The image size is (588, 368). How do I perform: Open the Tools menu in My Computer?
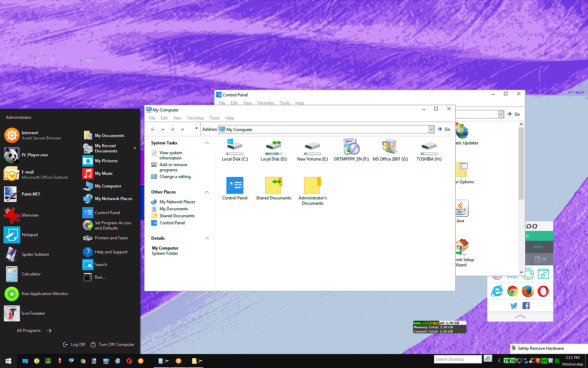(215, 118)
